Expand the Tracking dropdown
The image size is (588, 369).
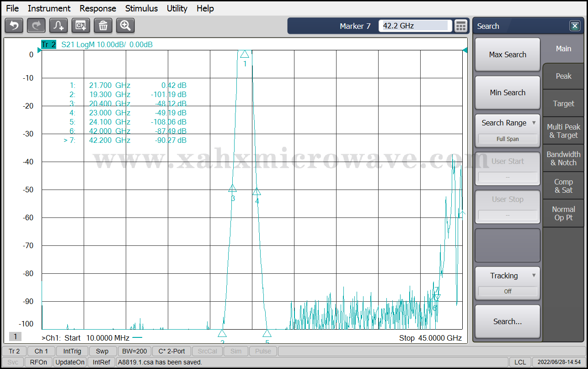point(508,276)
